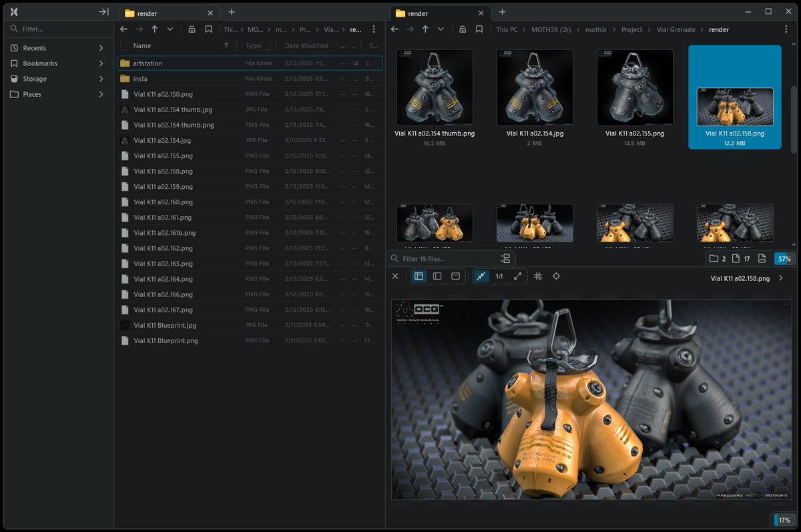Open the location history dropdown chevron
The height and width of the screenshot is (532, 801).
pos(169,29)
